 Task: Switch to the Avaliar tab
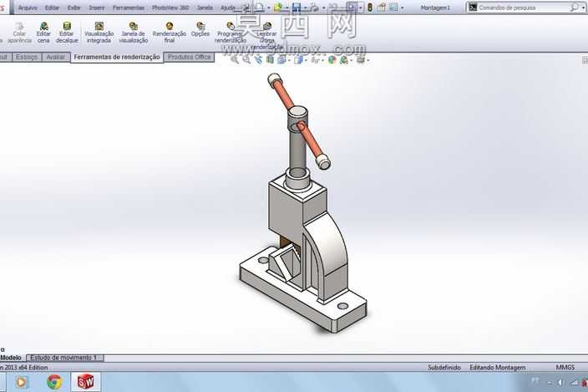[x=56, y=57]
